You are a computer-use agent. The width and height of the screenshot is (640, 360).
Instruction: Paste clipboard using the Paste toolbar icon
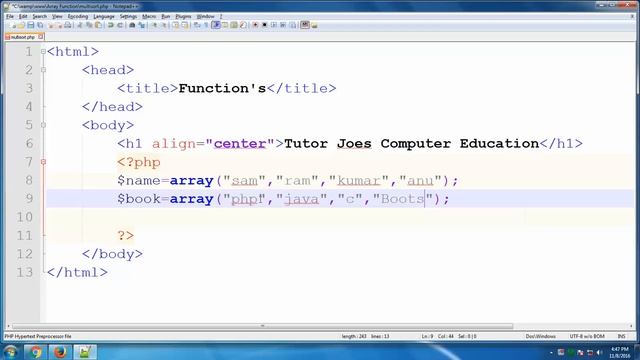click(x=98, y=25)
